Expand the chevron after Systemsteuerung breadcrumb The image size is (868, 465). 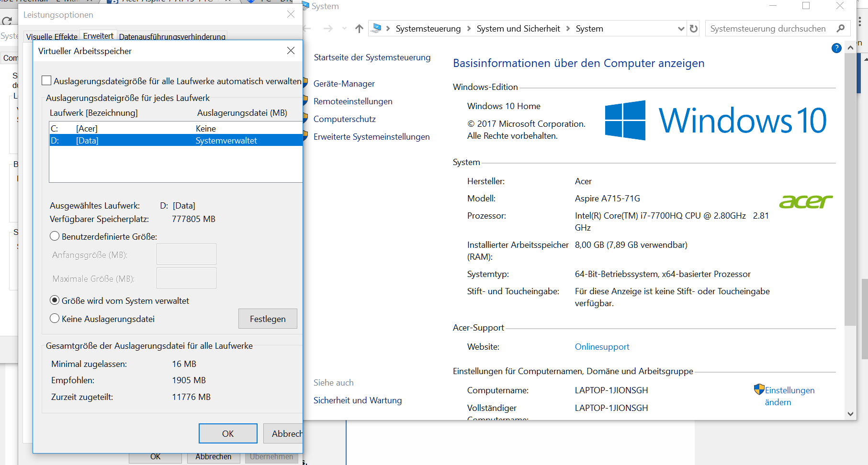click(469, 29)
